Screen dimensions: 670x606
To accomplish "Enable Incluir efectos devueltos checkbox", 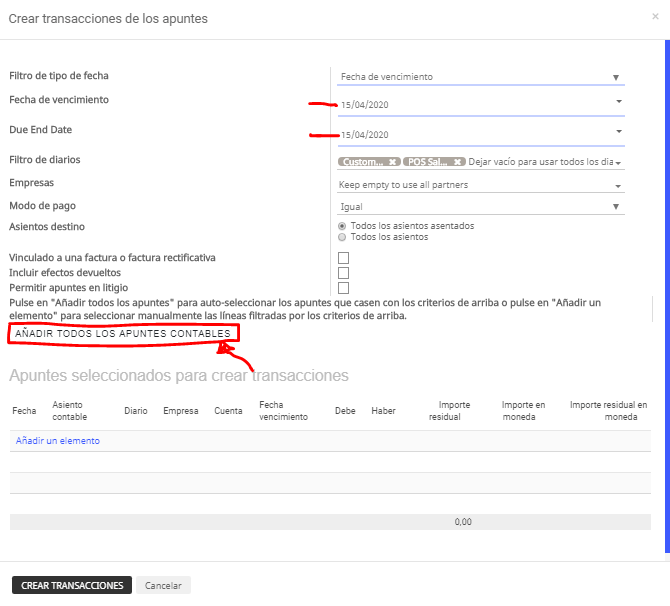I will coord(343,273).
